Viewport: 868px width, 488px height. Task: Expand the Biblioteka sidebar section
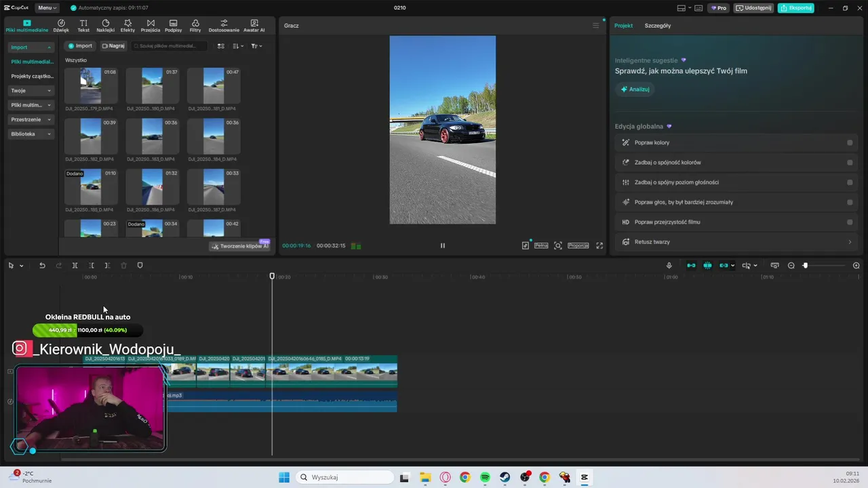pyautogui.click(x=31, y=134)
